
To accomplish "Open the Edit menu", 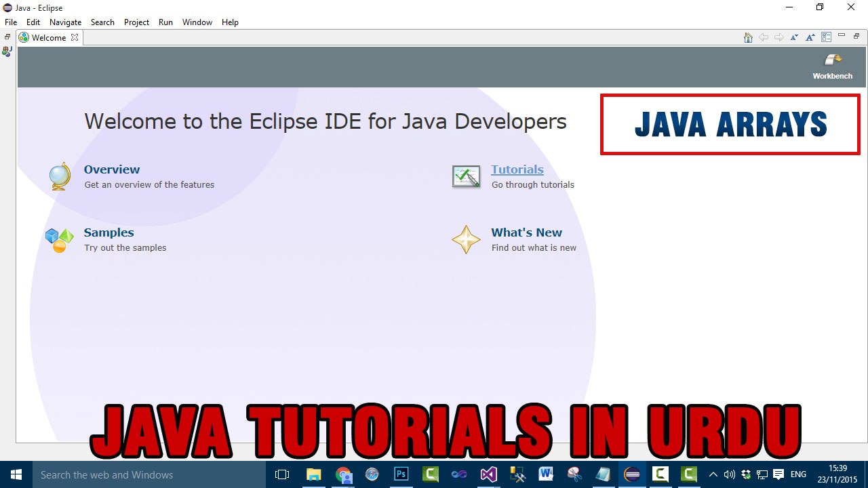I will tap(33, 22).
